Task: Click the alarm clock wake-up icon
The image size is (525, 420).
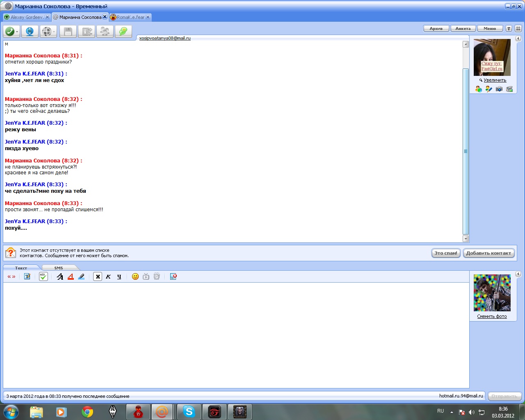Action: [x=157, y=276]
